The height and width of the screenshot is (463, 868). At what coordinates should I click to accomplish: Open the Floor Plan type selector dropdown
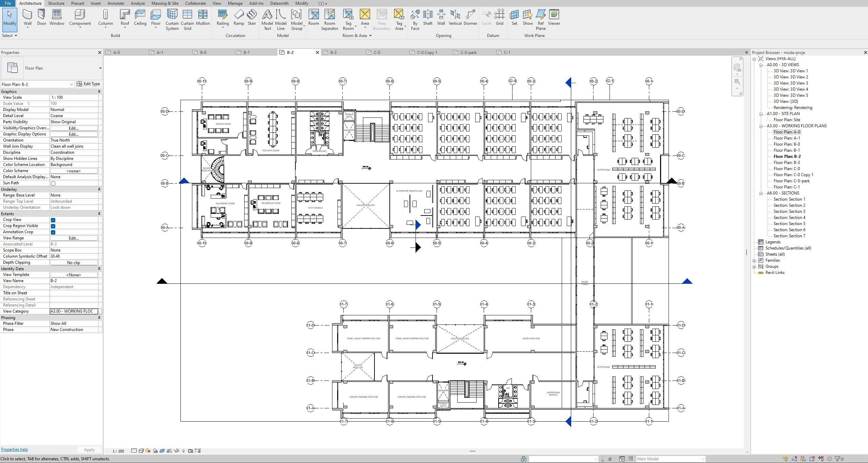point(100,68)
